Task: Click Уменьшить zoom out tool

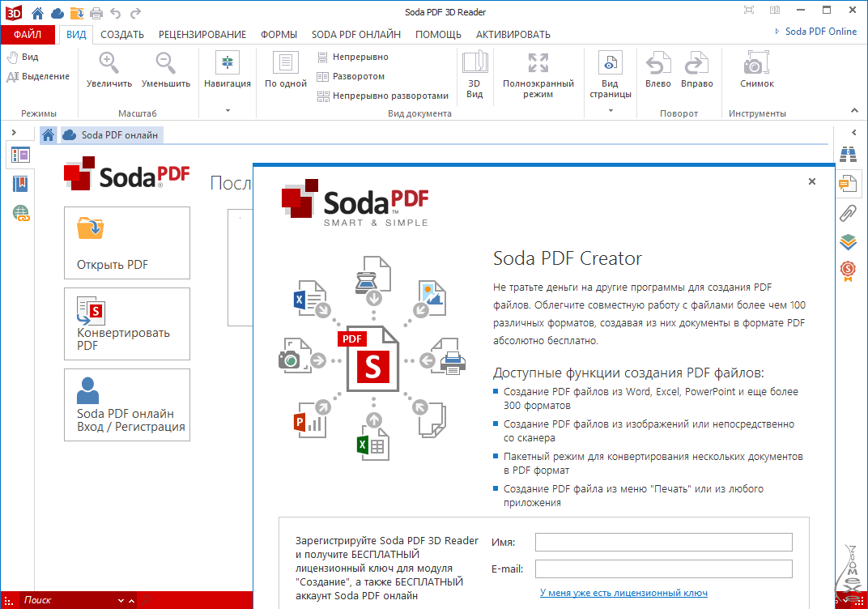Action: (x=166, y=70)
